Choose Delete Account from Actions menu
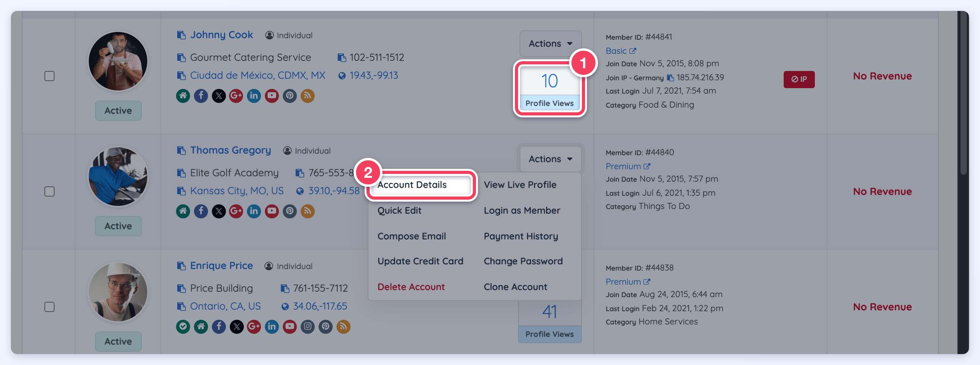980x365 pixels. coord(411,287)
